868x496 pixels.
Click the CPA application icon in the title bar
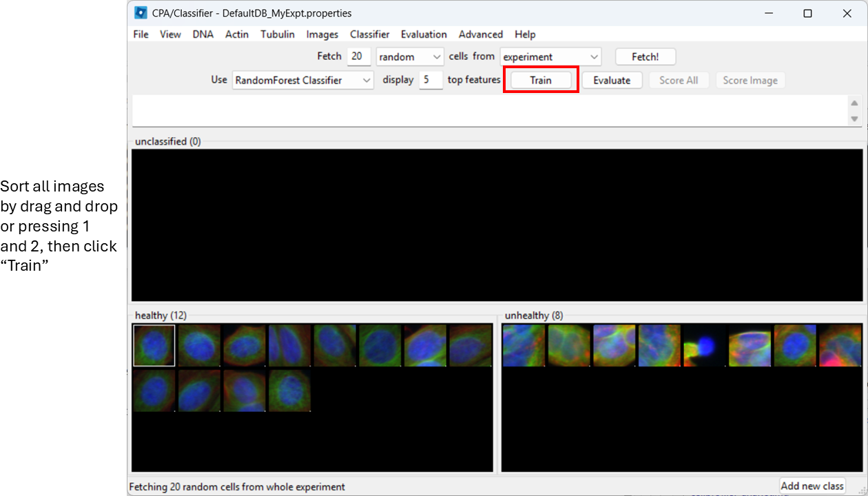pos(141,12)
